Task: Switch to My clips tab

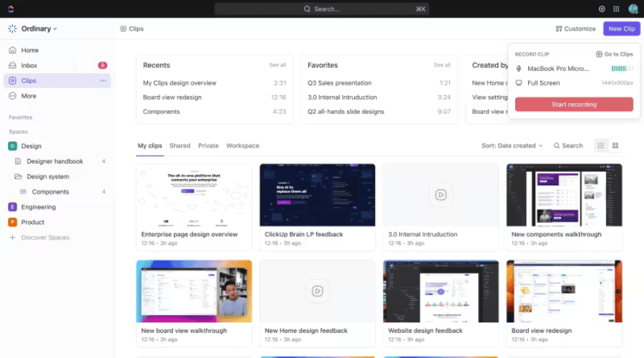Action: click(150, 145)
